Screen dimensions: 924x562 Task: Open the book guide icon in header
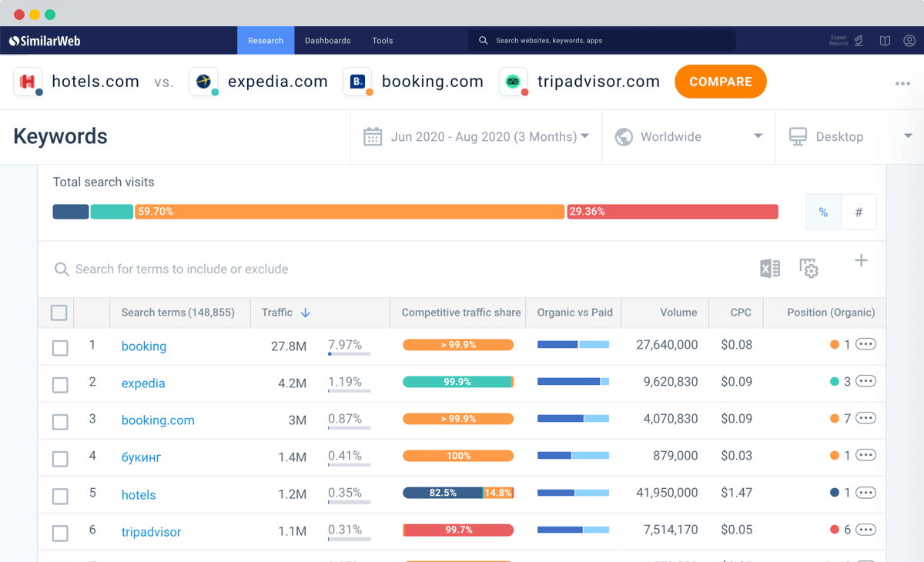point(885,41)
